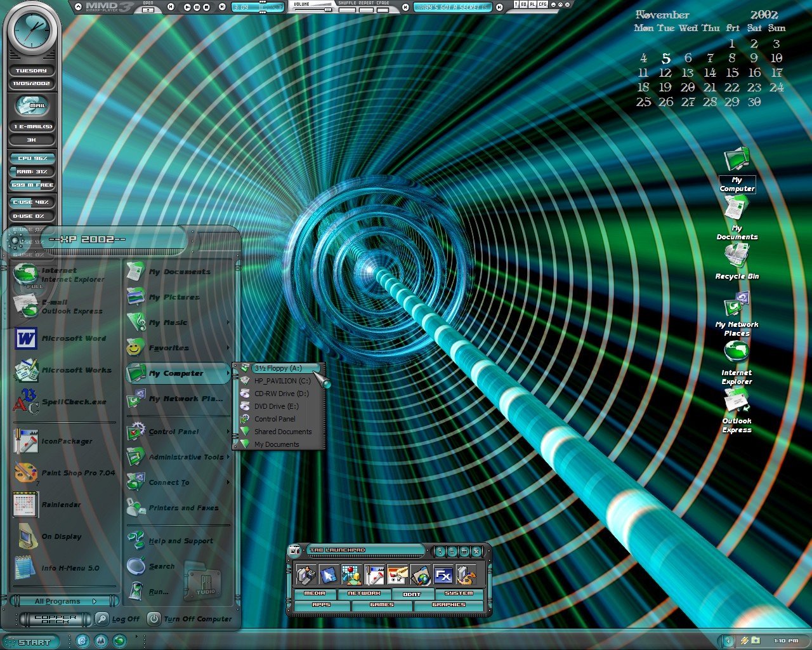
Task: Toggle the EQ window button in MMD3
Action: 524,4
